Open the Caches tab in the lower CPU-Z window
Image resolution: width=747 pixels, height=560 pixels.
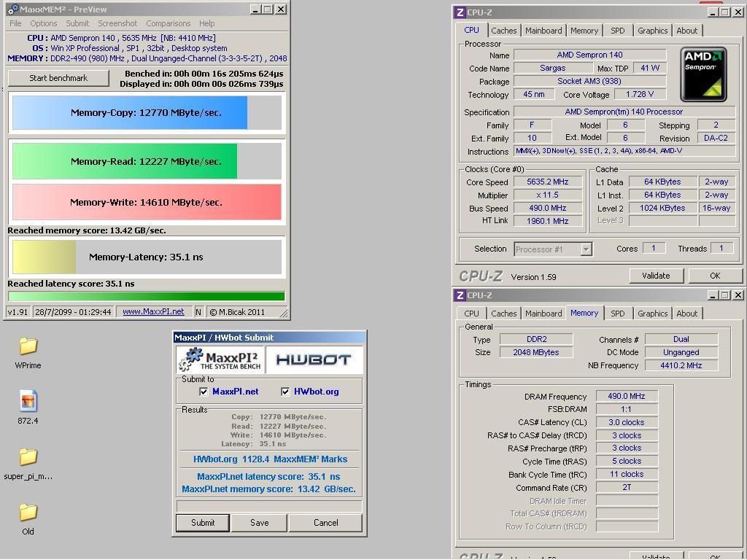tap(503, 314)
